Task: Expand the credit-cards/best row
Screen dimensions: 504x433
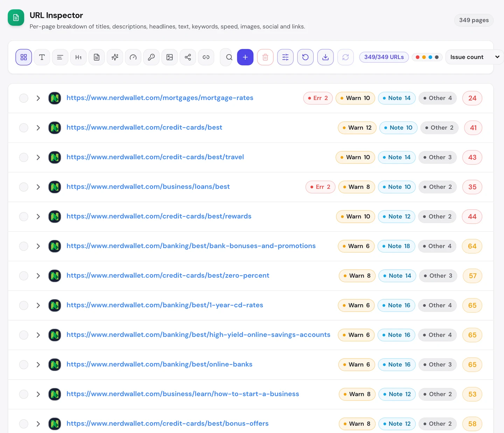Action: tap(38, 128)
